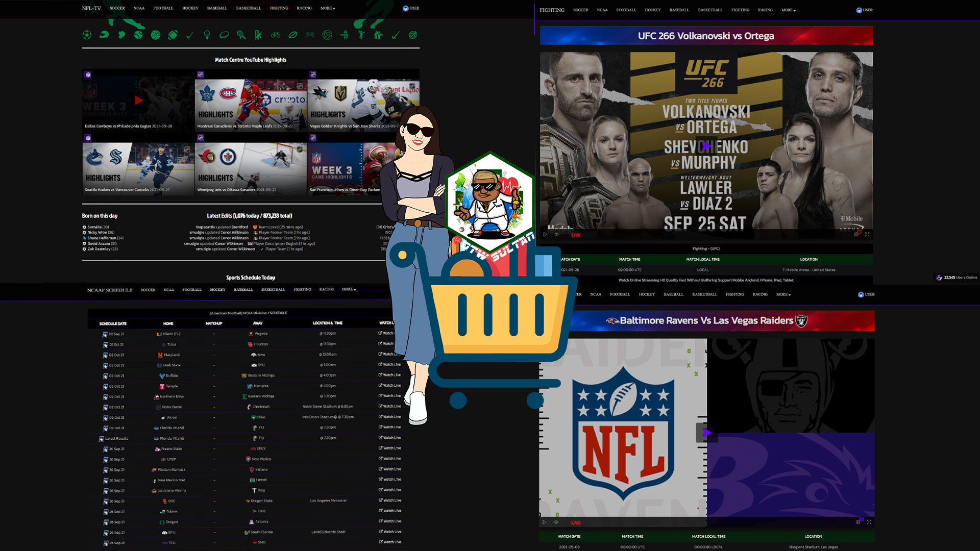Mute the UFC 266 video player
The height and width of the screenshot is (551, 980).
[x=556, y=235]
